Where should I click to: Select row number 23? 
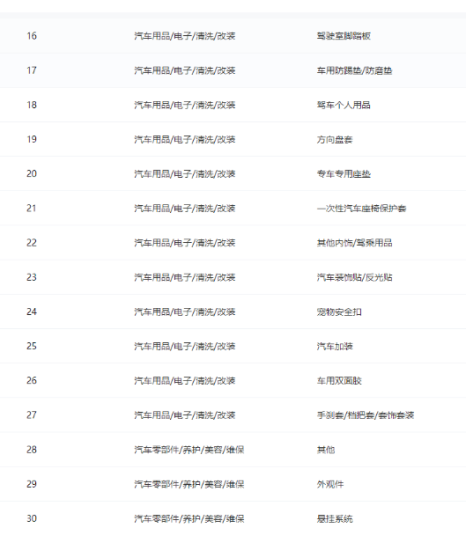(x=32, y=277)
